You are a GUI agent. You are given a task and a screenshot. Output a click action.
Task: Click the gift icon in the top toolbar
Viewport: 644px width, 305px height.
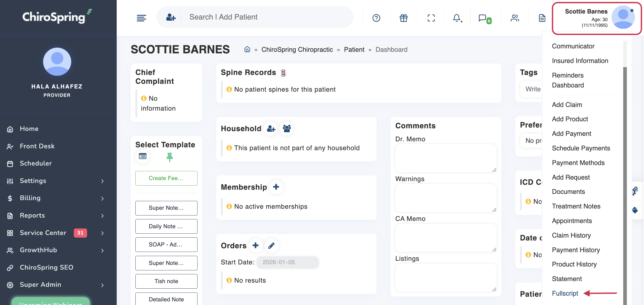403,17
